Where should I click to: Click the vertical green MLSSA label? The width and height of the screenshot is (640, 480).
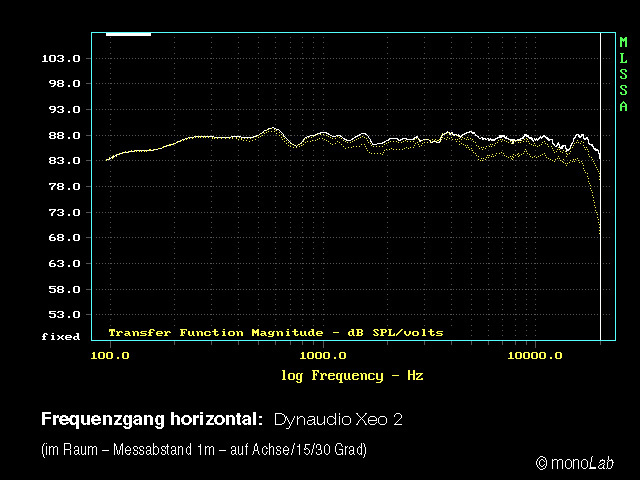(x=623, y=74)
